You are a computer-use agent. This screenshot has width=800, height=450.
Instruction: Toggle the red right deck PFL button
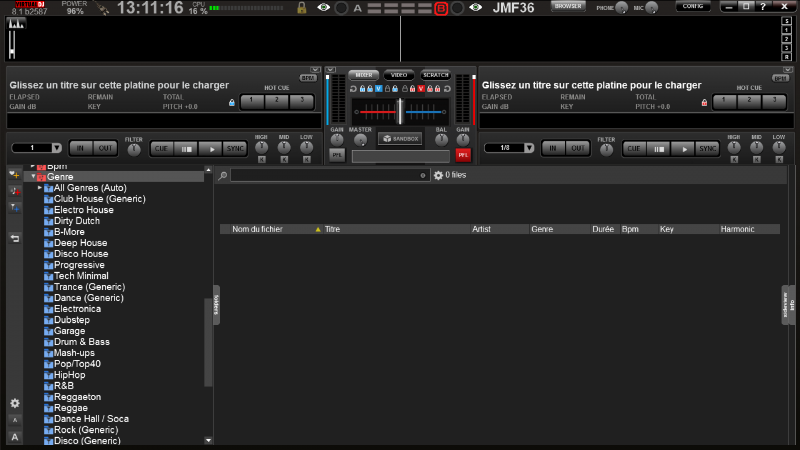tap(463, 155)
